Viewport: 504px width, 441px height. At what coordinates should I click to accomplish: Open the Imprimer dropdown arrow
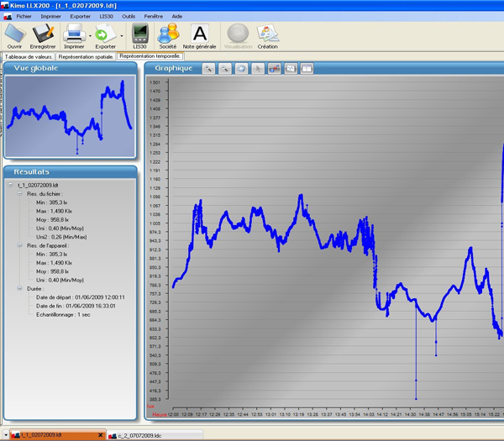click(90, 36)
